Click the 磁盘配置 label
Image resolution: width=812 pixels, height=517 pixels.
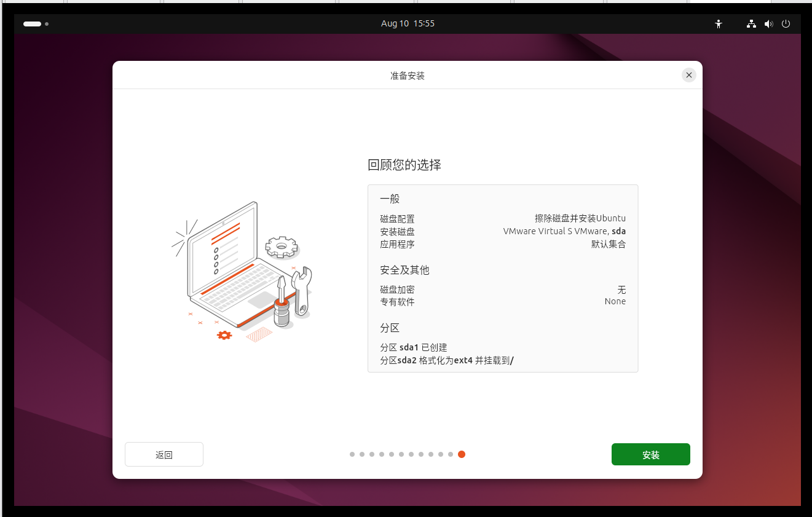(397, 219)
